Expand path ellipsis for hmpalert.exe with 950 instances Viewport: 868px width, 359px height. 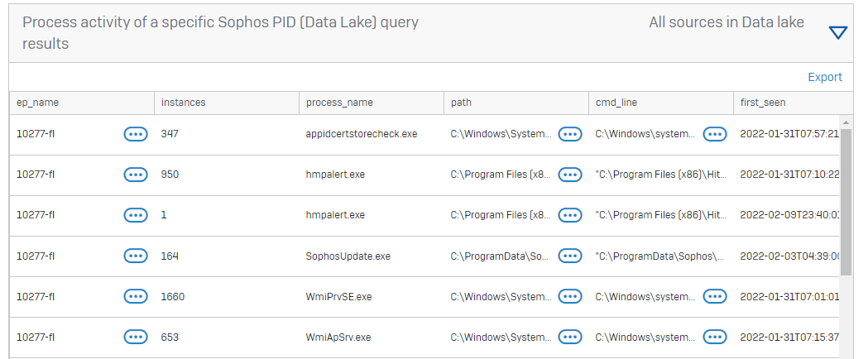570,175
